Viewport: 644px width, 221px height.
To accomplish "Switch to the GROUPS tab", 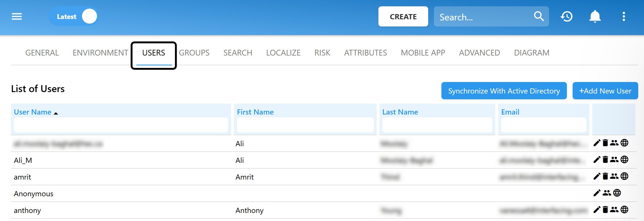I will (194, 53).
